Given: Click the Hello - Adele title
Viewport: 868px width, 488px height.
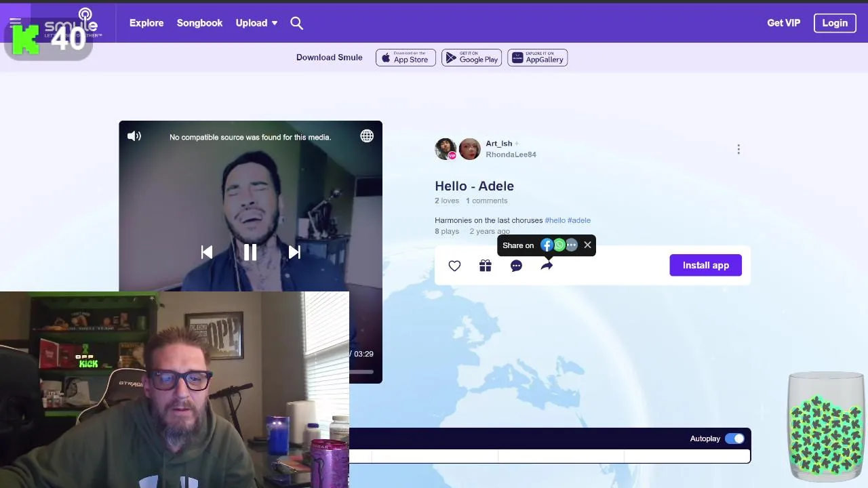Looking at the screenshot, I should coord(474,186).
